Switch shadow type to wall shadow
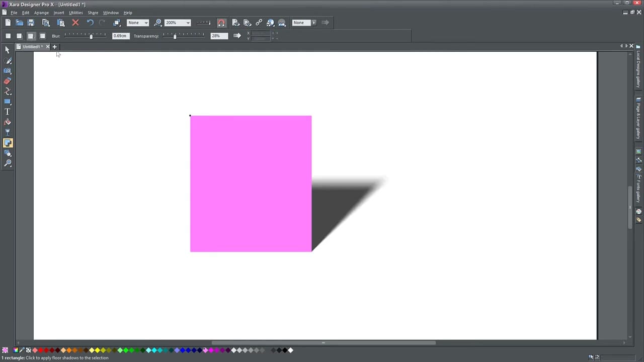Image resolution: width=644 pixels, height=362 pixels. [x=19, y=36]
